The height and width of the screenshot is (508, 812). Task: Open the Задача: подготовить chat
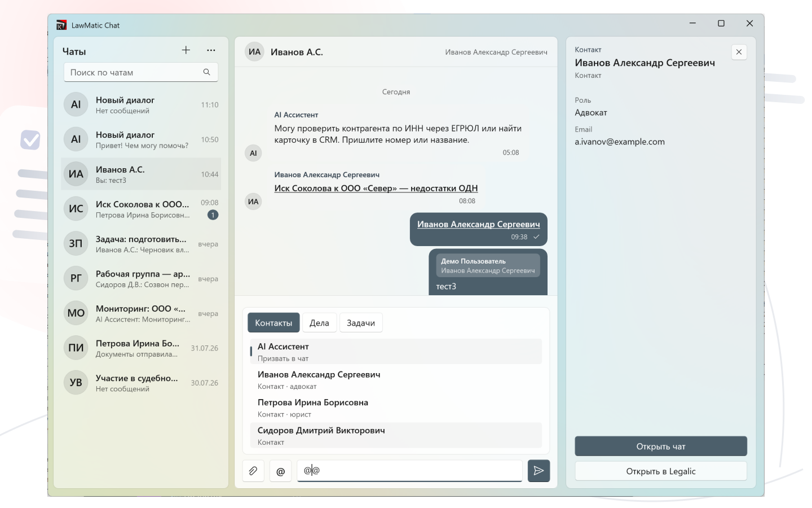(141, 244)
